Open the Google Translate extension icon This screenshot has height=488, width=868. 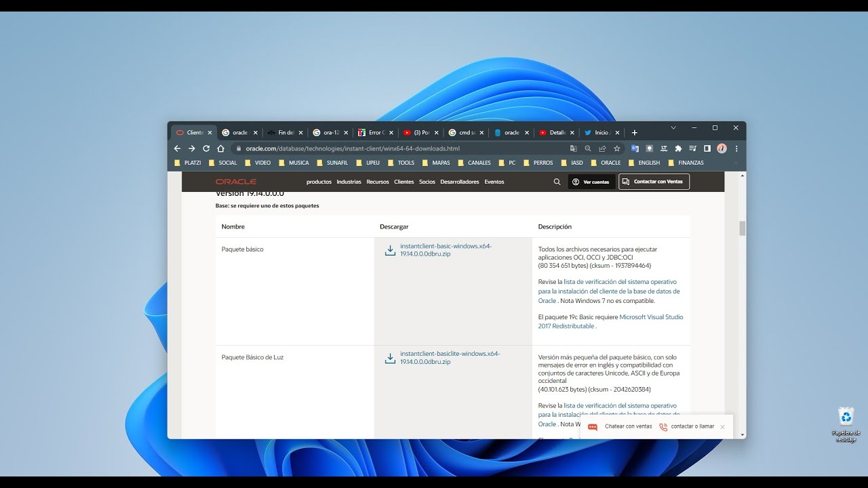[x=635, y=148]
